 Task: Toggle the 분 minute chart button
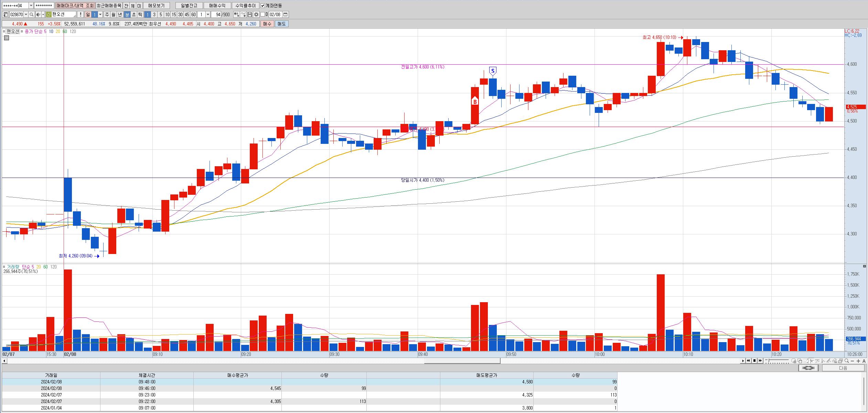[x=127, y=14]
